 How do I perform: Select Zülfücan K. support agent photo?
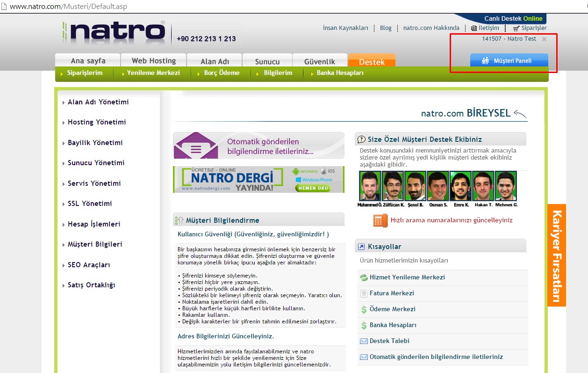pos(393,186)
